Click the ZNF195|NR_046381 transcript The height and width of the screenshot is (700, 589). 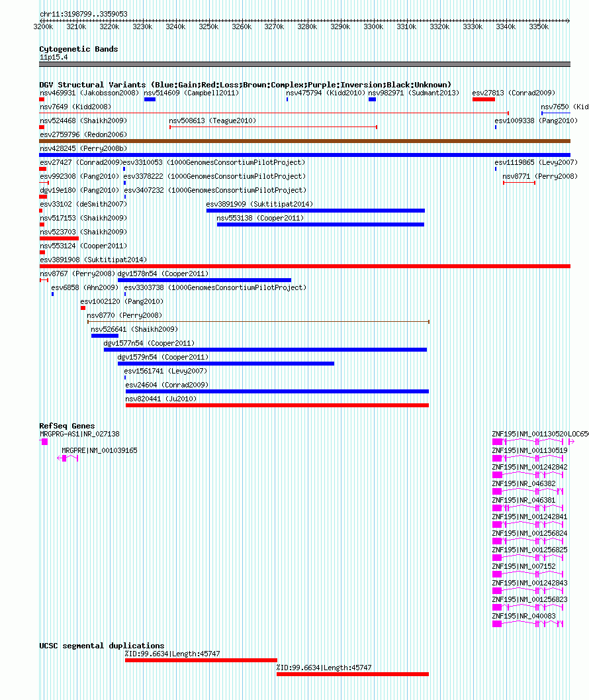click(527, 508)
